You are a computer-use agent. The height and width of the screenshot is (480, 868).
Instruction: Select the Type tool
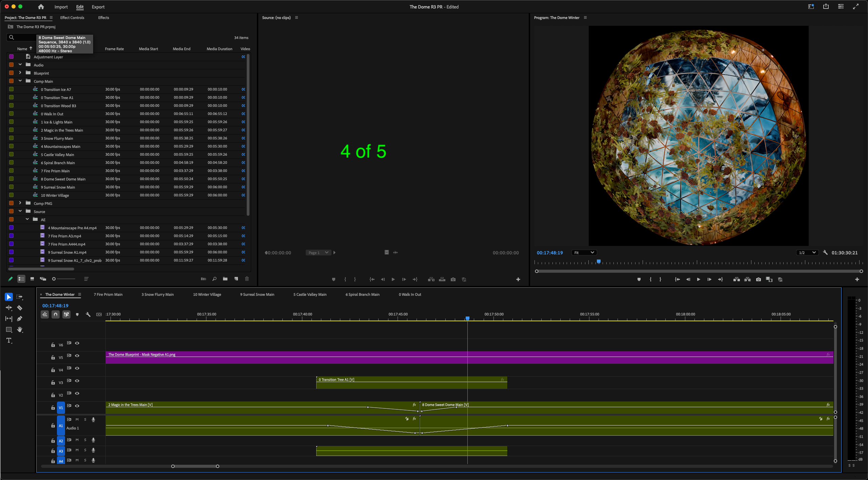tap(9, 340)
